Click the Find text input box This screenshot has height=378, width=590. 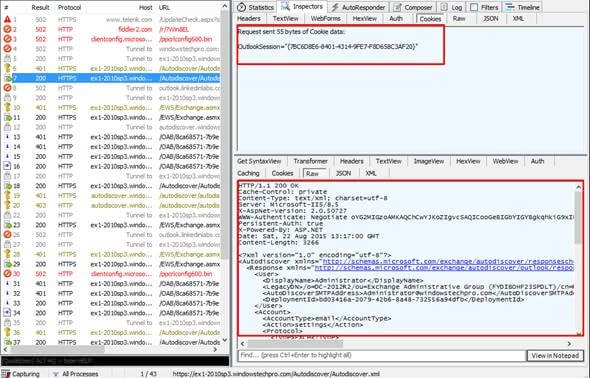(382, 355)
